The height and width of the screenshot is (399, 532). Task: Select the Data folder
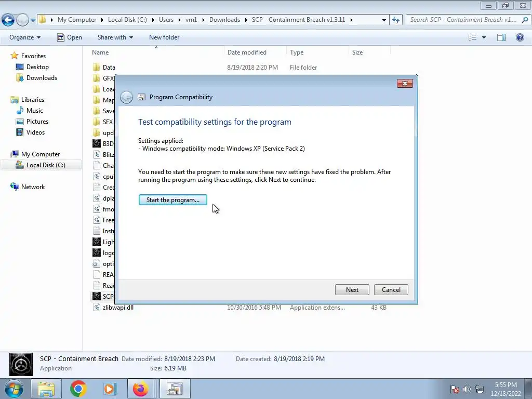point(109,68)
